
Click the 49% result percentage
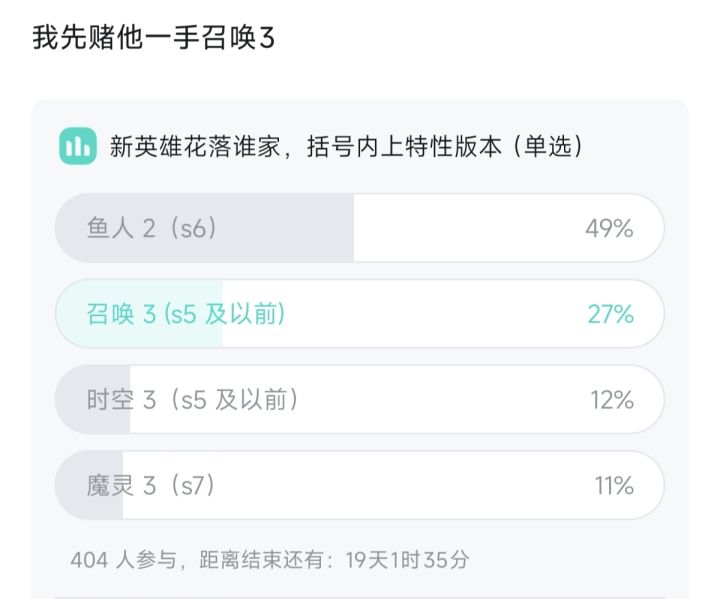coord(609,228)
